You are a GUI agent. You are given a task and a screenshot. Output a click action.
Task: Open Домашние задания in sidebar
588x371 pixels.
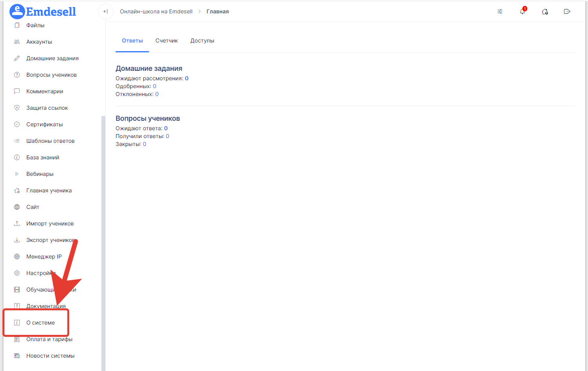[x=52, y=58]
